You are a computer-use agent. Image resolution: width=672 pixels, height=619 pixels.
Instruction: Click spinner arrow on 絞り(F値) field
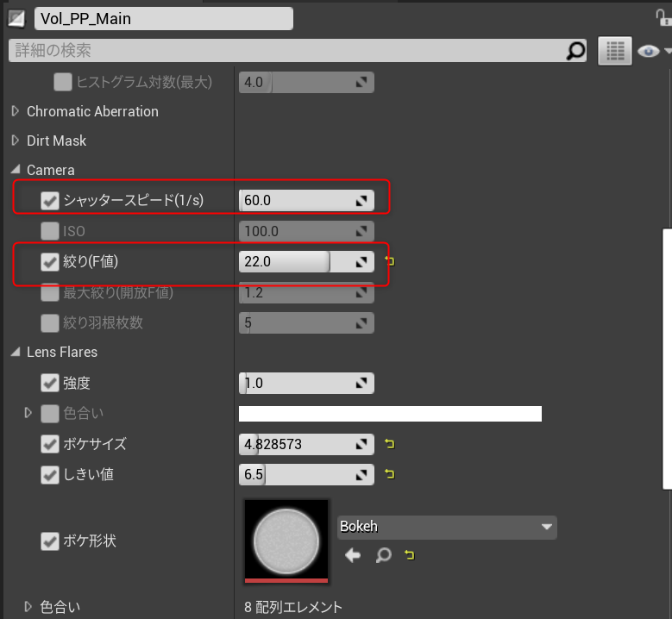click(x=361, y=261)
